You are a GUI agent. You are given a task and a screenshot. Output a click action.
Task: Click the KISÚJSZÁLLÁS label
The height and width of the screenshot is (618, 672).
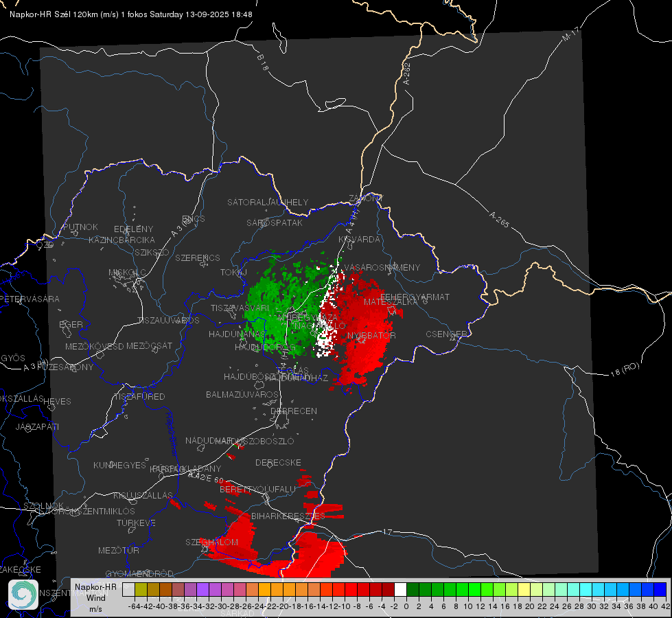point(143,495)
